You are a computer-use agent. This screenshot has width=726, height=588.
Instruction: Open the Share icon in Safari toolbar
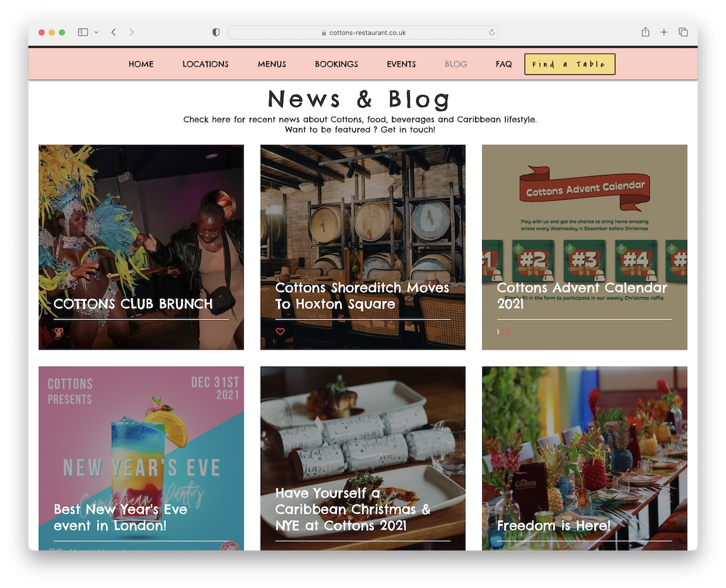pos(646,32)
